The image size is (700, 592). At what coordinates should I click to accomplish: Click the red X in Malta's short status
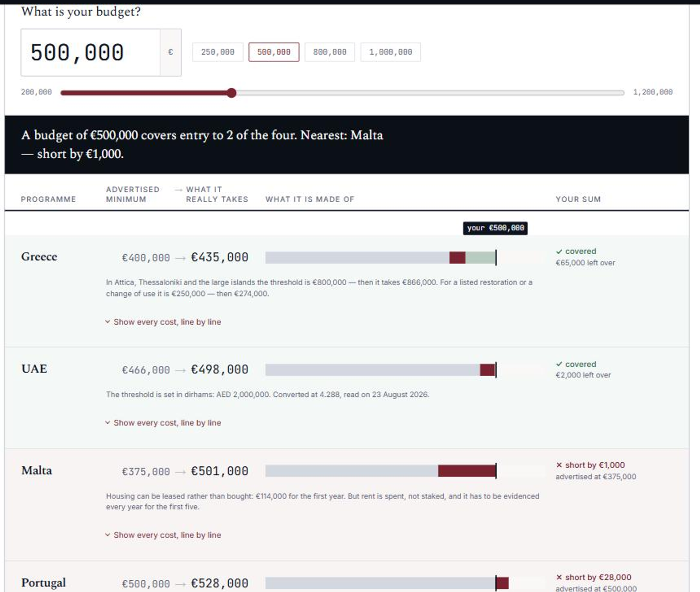(x=559, y=465)
